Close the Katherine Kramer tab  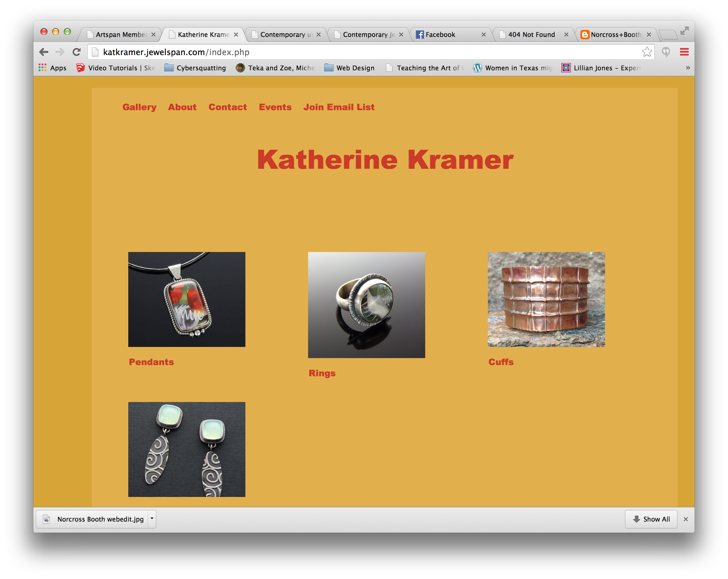pyautogui.click(x=236, y=35)
